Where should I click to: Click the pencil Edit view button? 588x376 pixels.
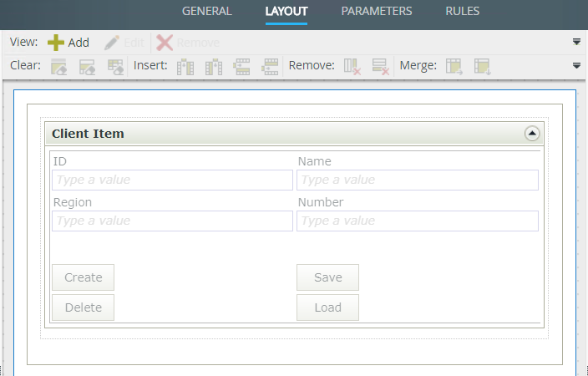124,43
